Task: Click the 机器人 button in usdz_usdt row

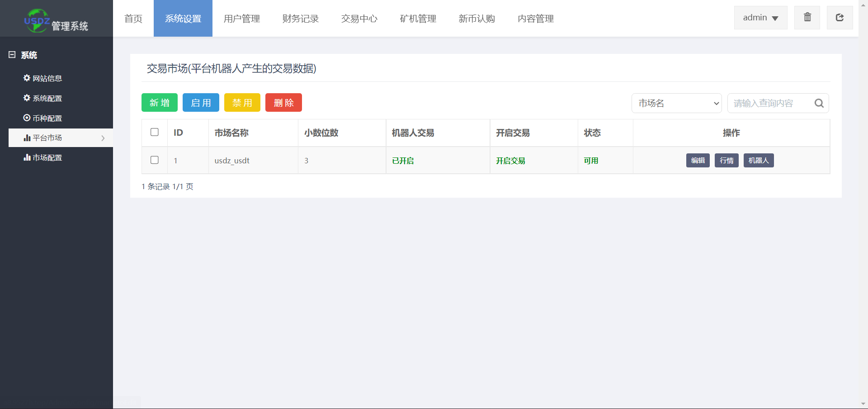Action: pos(758,161)
